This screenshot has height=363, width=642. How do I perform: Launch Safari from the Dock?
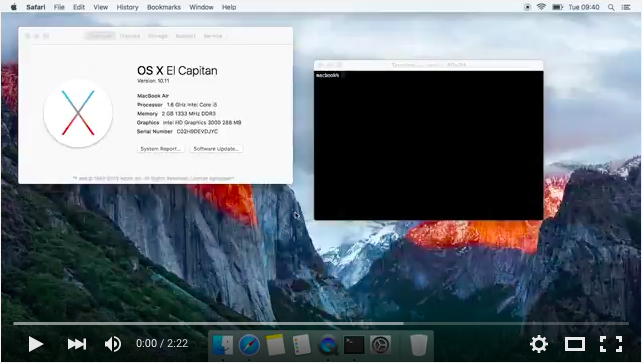point(249,345)
